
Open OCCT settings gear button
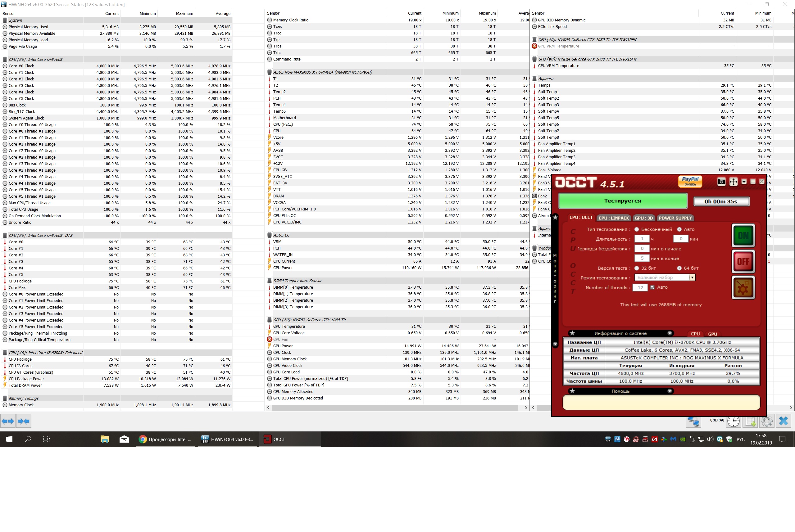(743, 288)
